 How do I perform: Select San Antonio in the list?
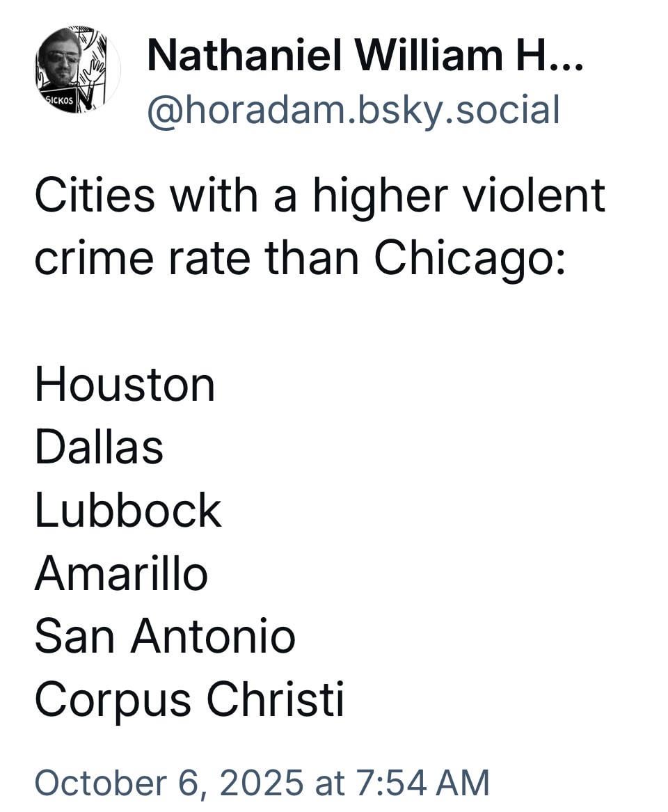coord(165,636)
